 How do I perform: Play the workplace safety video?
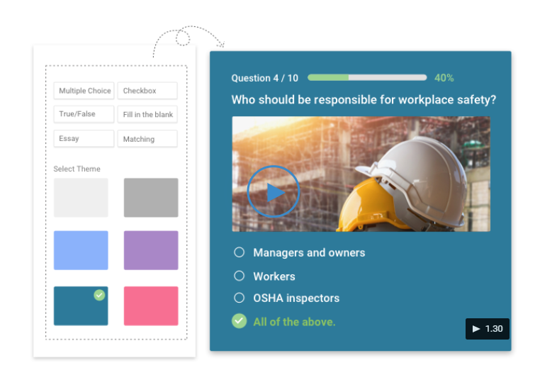[x=274, y=191]
